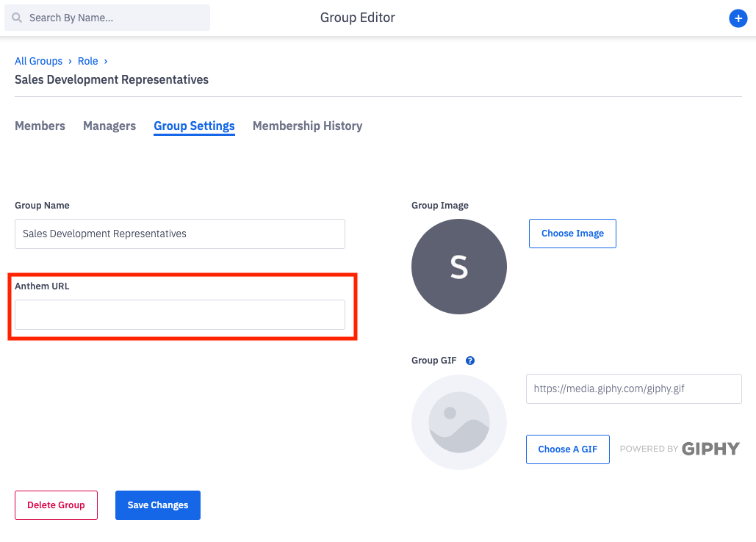Screen dimensions: 756x542
Task: View the Membership History tab
Action: [307, 126]
